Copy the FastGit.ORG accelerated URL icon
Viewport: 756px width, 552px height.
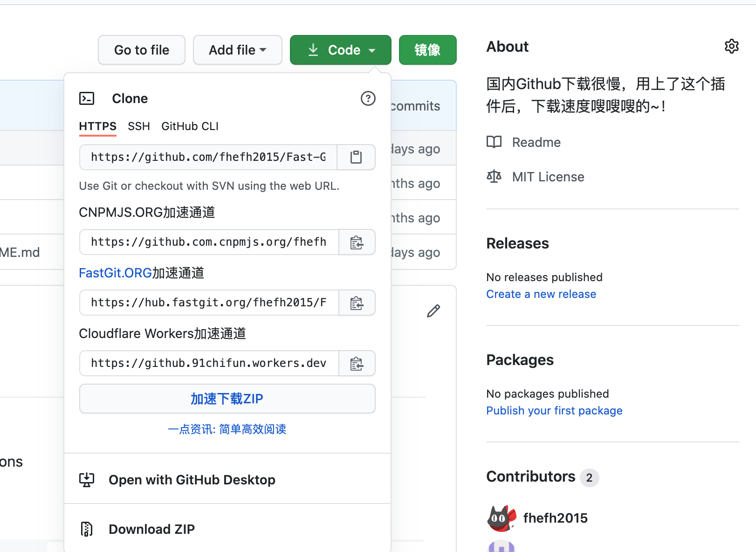click(357, 303)
